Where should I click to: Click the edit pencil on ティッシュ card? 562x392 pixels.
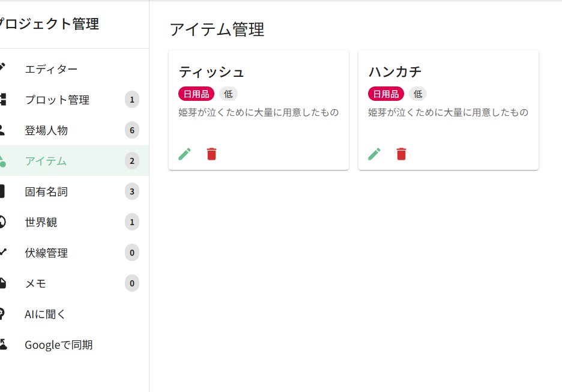(185, 154)
